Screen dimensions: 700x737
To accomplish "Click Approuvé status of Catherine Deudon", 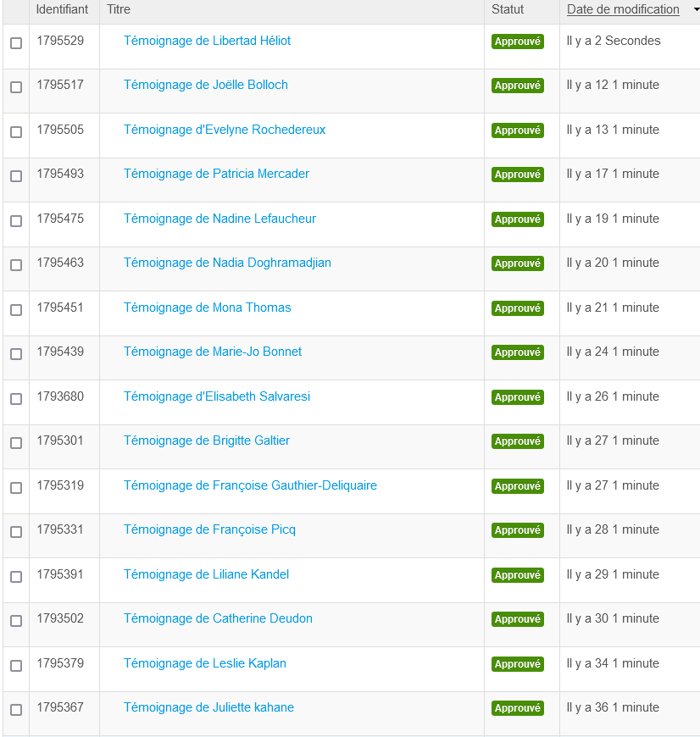I will coord(517,619).
